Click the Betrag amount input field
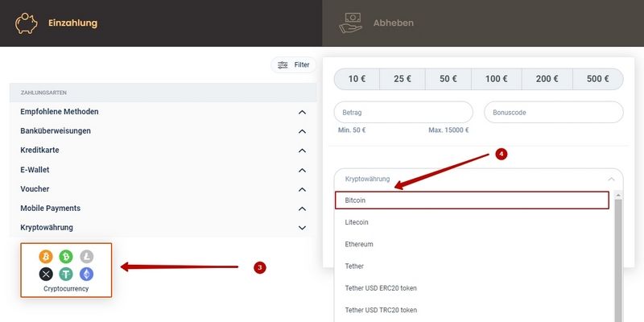The width and height of the screenshot is (644, 322). tap(402, 113)
